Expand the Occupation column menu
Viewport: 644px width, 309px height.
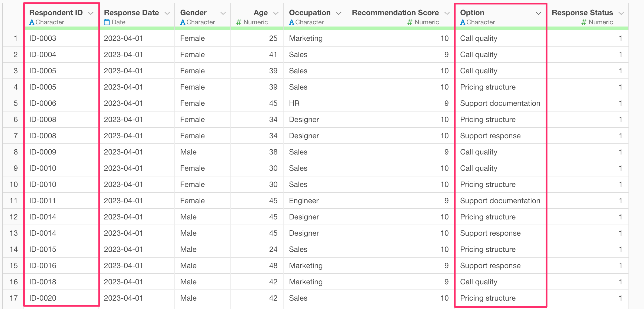click(339, 13)
